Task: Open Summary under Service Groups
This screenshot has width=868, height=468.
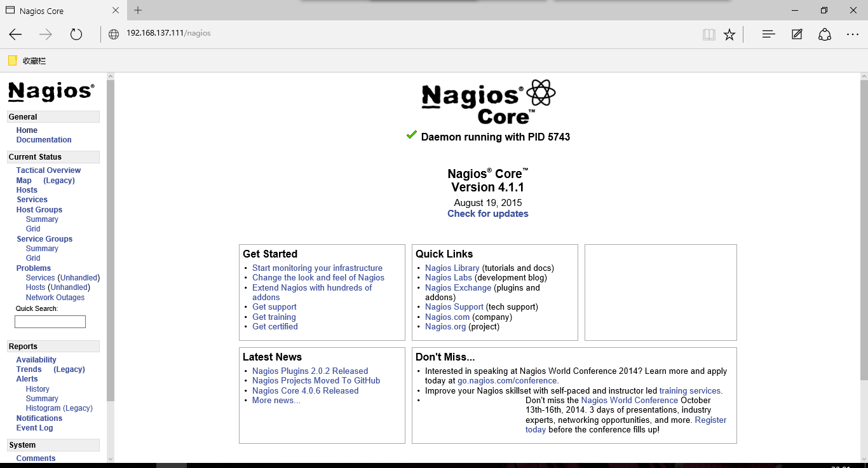Action: click(x=42, y=249)
